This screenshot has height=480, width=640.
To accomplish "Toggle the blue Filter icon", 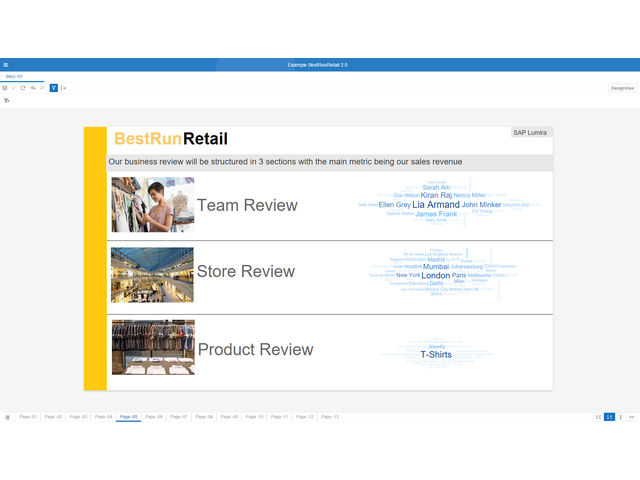I will pos(53,88).
